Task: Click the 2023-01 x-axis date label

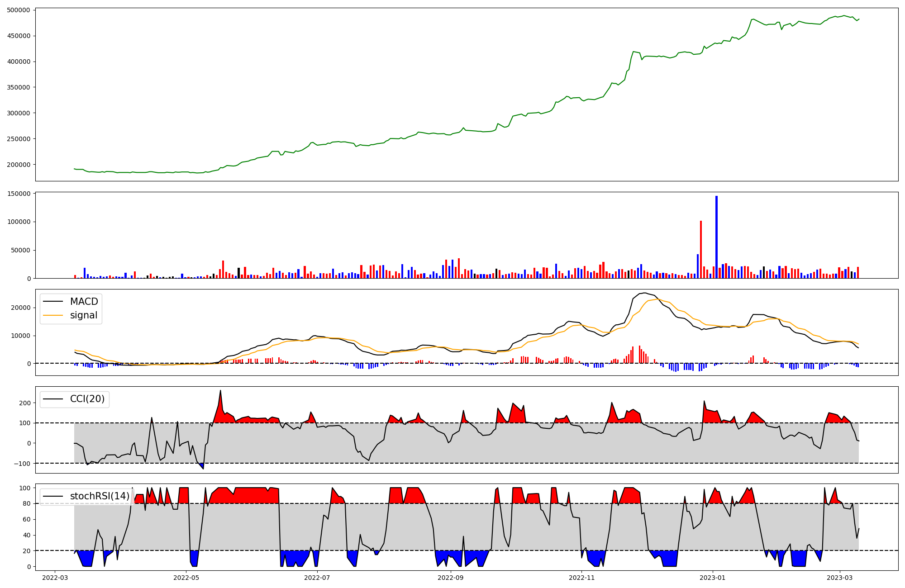Action: pyautogui.click(x=713, y=578)
